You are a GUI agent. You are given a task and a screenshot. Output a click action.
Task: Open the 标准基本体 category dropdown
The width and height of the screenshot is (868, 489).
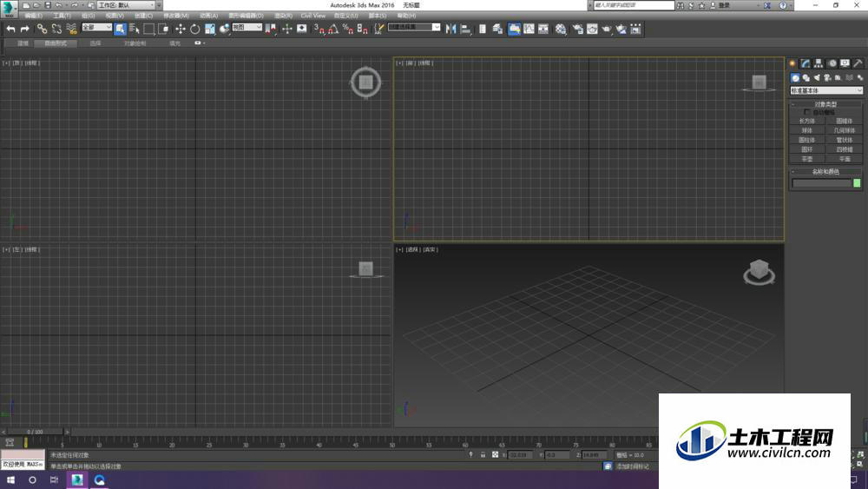click(826, 90)
